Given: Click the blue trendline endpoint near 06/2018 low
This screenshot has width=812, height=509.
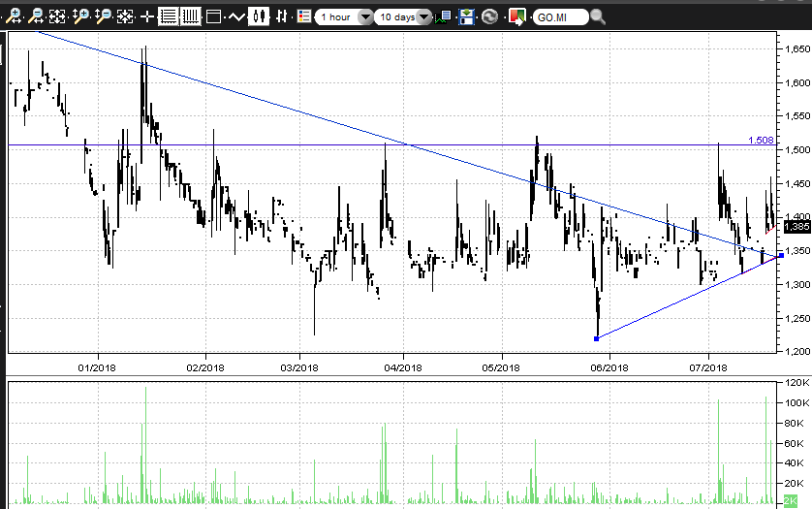Looking at the screenshot, I should pyautogui.click(x=596, y=338).
